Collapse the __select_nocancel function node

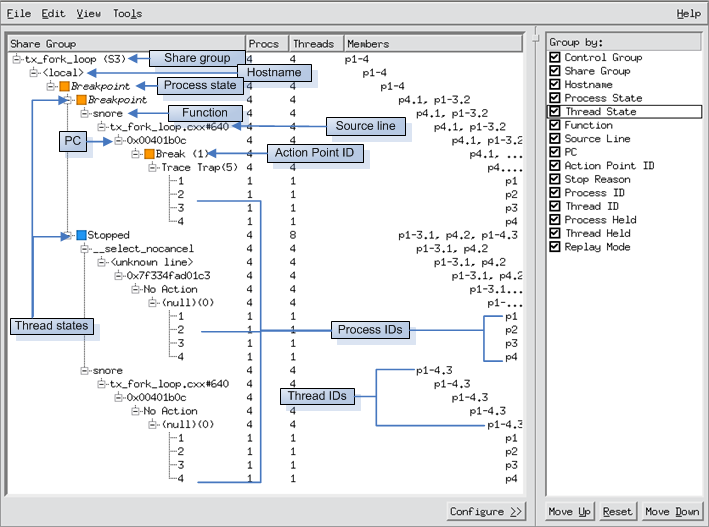point(85,249)
